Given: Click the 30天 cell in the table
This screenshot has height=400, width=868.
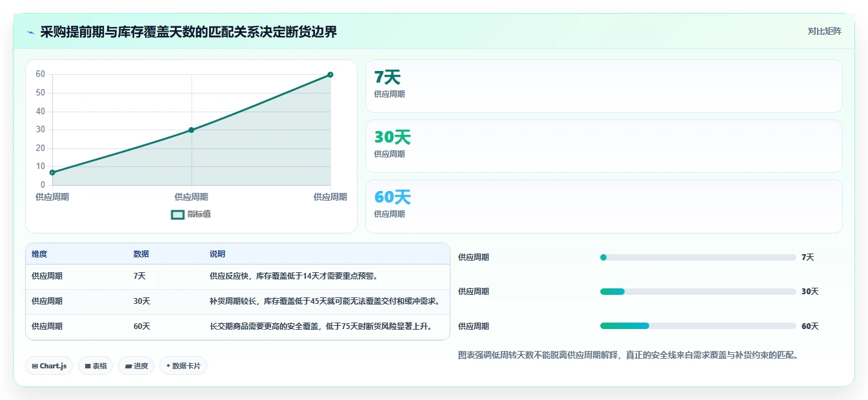Looking at the screenshot, I should click(142, 301).
